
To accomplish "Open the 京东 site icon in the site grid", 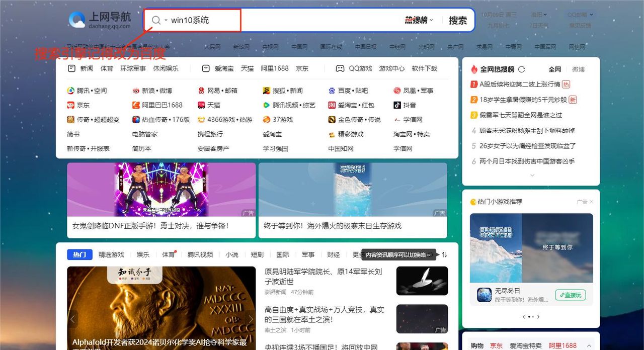I will (71, 105).
